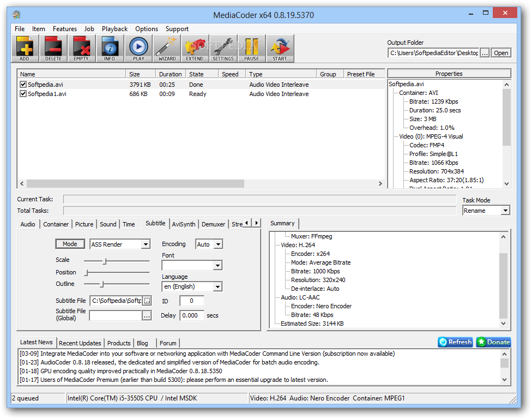Open the Playback menu

point(114,29)
